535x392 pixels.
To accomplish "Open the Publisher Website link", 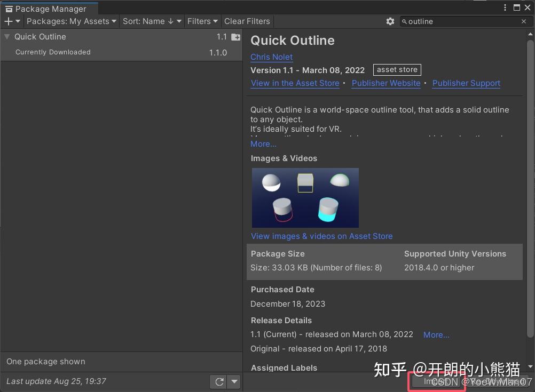I will pyautogui.click(x=385, y=83).
